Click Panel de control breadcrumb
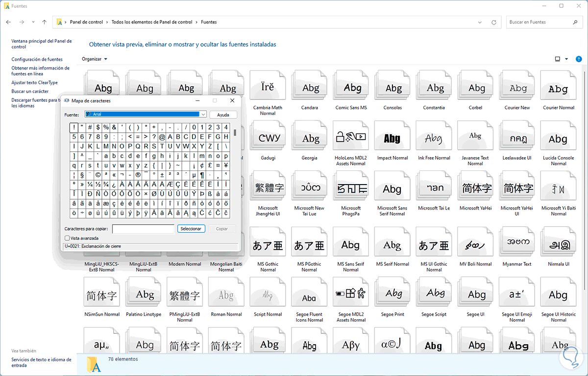The height and width of the screenshot is (376, 588). [86, 22]
